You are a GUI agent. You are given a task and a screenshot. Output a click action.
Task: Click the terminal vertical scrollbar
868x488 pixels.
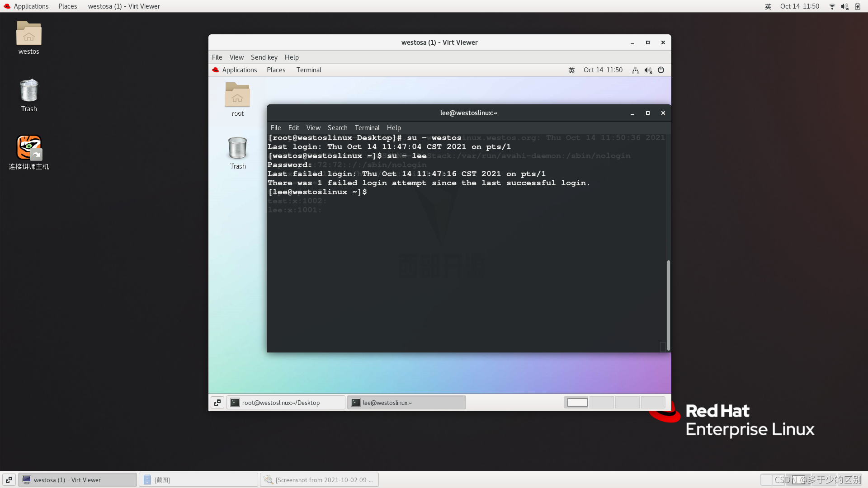[668, 305]
